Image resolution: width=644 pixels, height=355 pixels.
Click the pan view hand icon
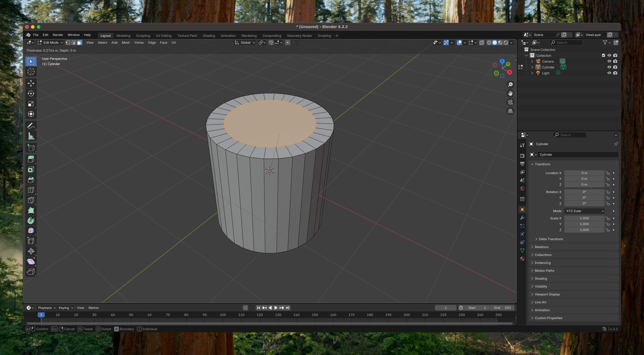[x=510, y=94]
